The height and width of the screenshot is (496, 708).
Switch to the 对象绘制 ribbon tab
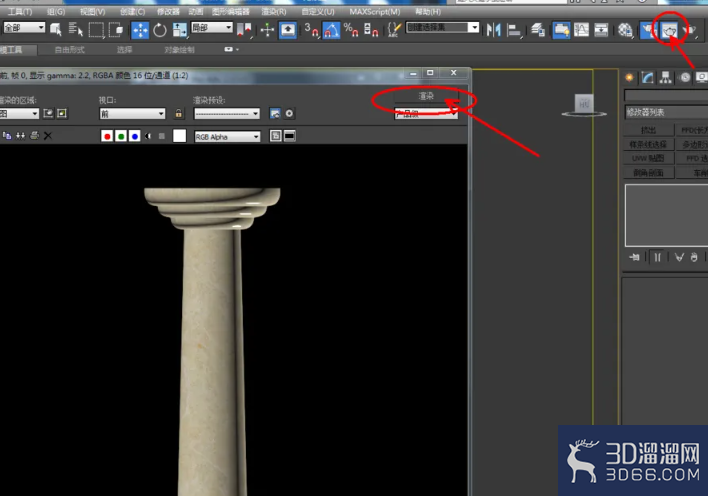coord(179,50)
